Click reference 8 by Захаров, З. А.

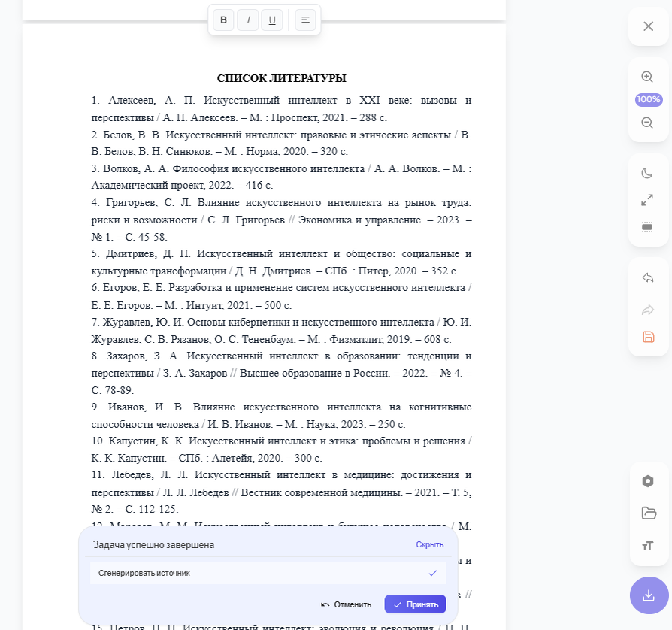281,373
